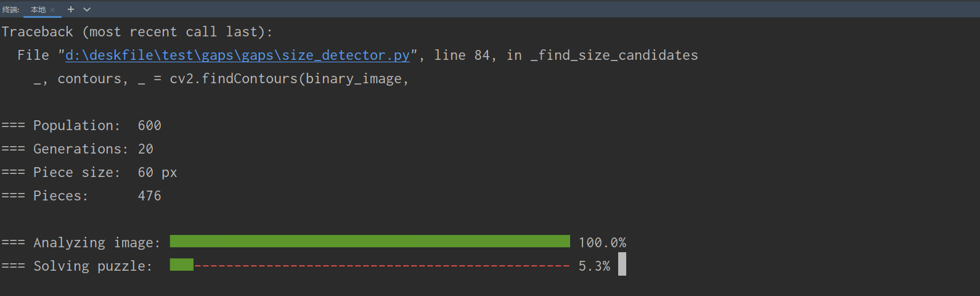Open the size_detector.py file path link

[237, 55]
